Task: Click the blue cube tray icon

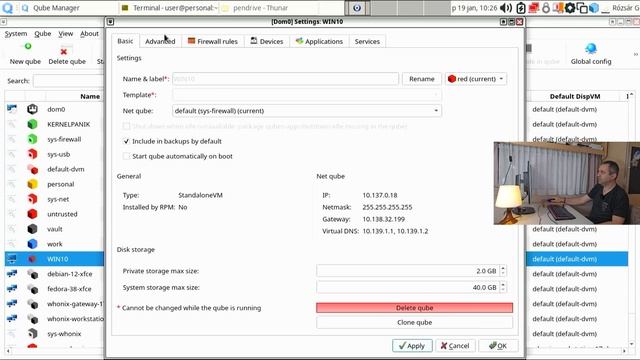Action: 594,8
